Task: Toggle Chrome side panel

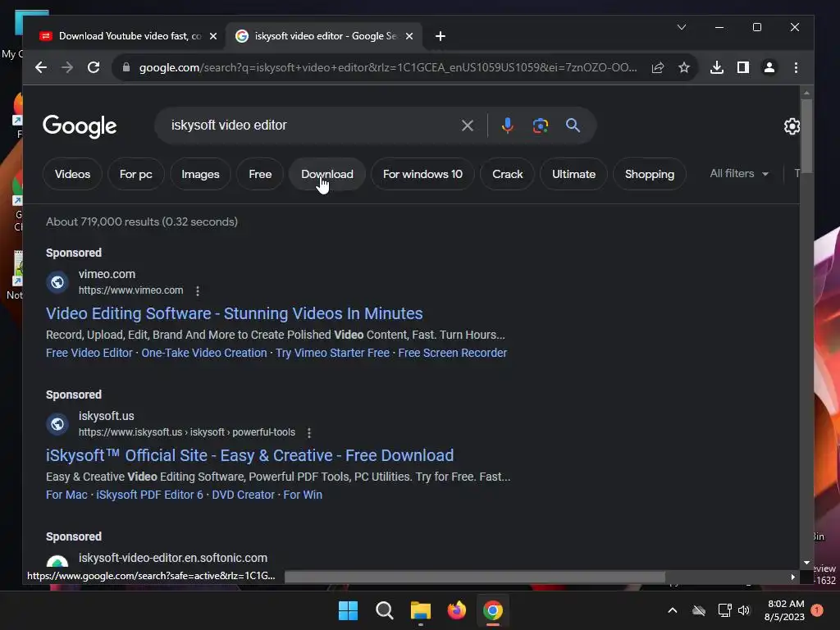Action: click(x=743, y=67)
